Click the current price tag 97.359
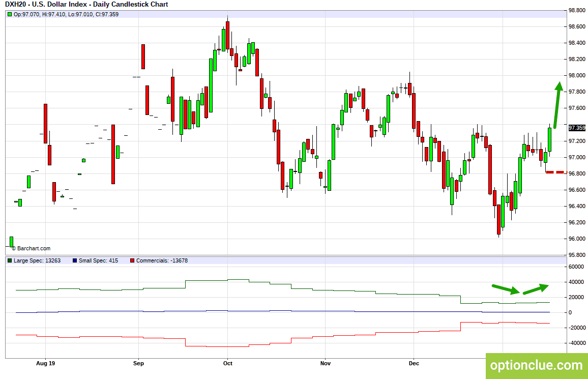Screen dimensions: 588x379 coord(577,128)
